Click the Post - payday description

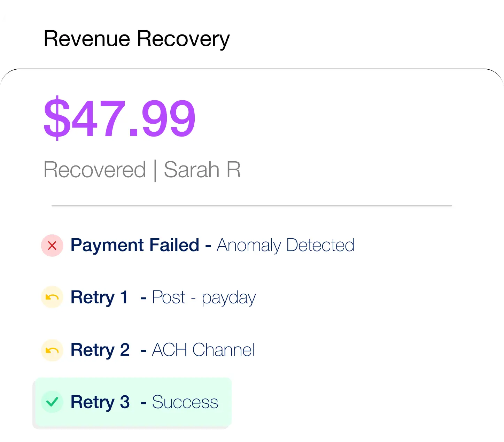pyautogui.click(x=204, y=297)
